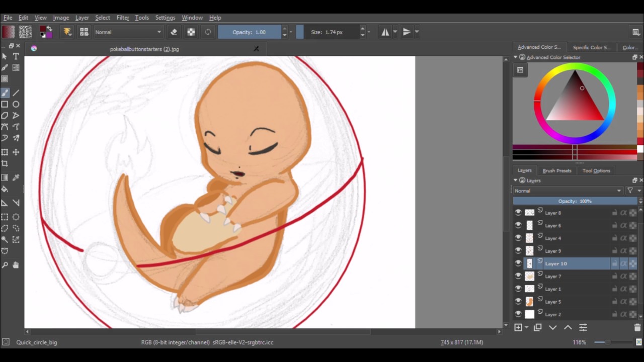
Task: Toggle alpha inheritance on Layer 7
Action: [x=623, y=277]
